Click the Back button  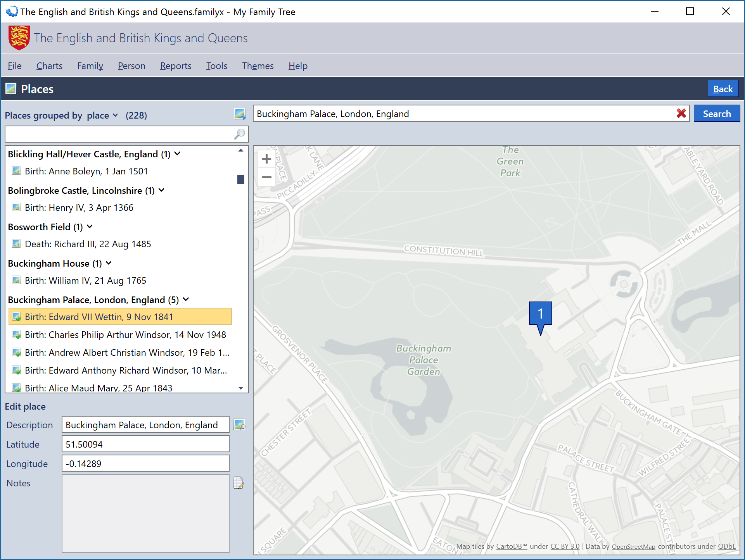[723, 89]
